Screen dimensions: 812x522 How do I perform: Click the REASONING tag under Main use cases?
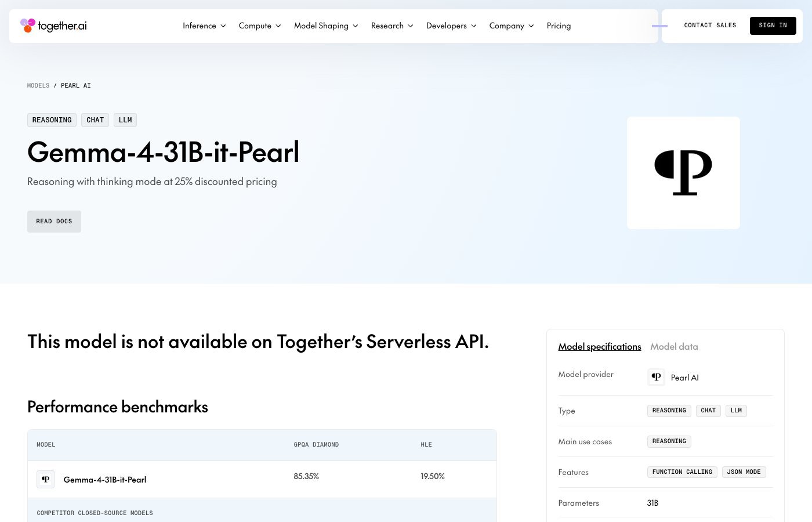(669, 441)
